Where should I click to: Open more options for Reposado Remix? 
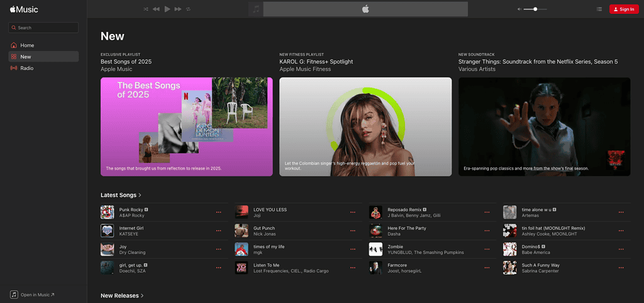[x=487, y=212]
